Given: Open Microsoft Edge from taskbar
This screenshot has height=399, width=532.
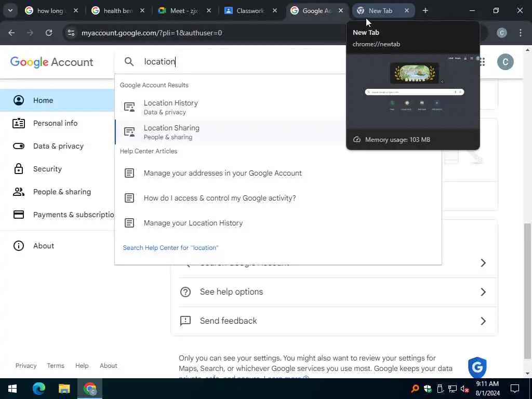Looking at the screenshot, I should (x=39, y=389).
